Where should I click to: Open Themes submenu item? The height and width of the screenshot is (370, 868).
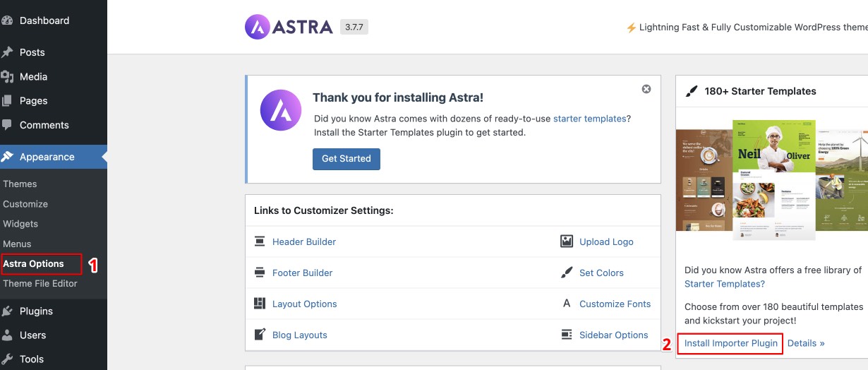tap(20, 184)
